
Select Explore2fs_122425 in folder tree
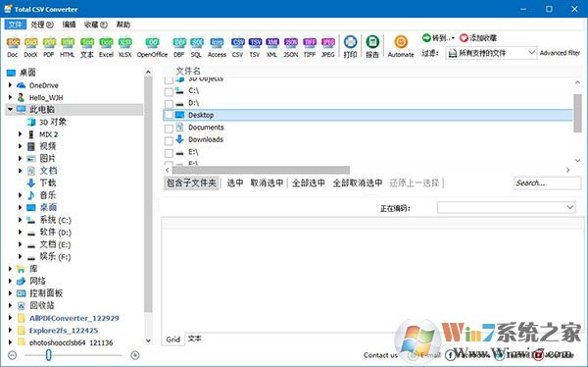[x=64, y=330]
